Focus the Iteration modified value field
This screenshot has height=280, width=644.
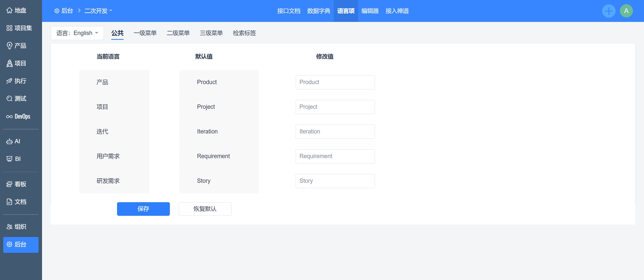click(x=335, y=131)
